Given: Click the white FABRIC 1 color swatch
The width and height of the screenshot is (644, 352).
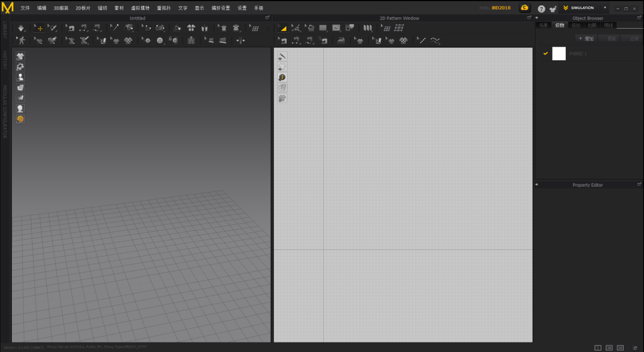Looking at the screenshot, I should [559, 54].
